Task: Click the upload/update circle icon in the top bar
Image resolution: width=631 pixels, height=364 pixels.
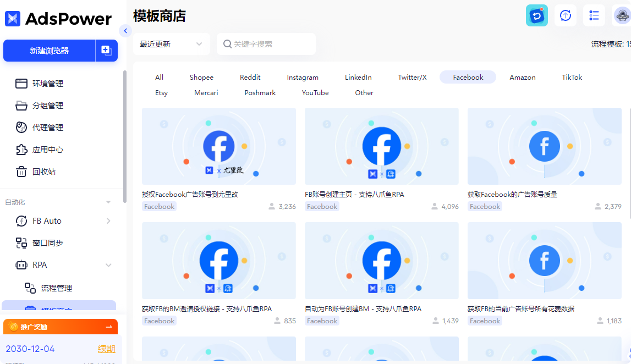Action: pyautogui.click(x=566, y=16)
